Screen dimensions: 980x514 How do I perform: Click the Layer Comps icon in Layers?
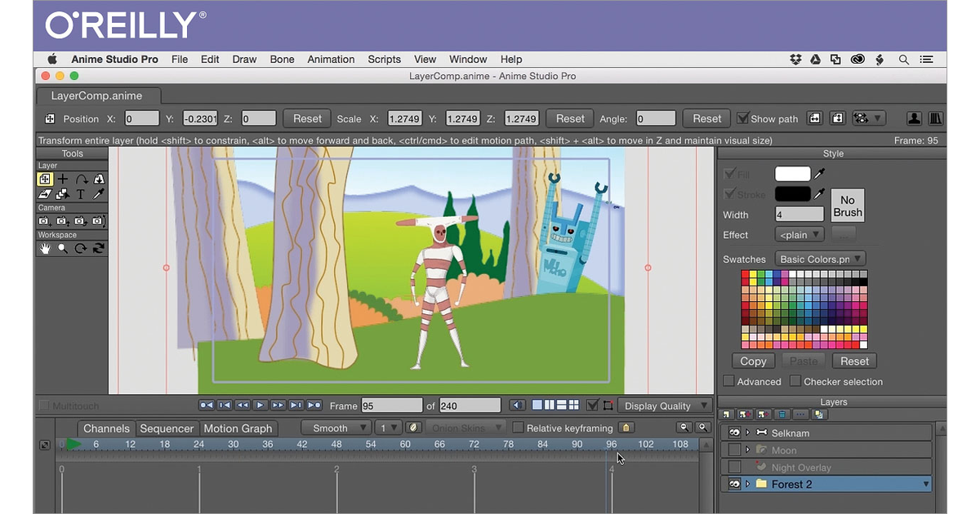818,414
